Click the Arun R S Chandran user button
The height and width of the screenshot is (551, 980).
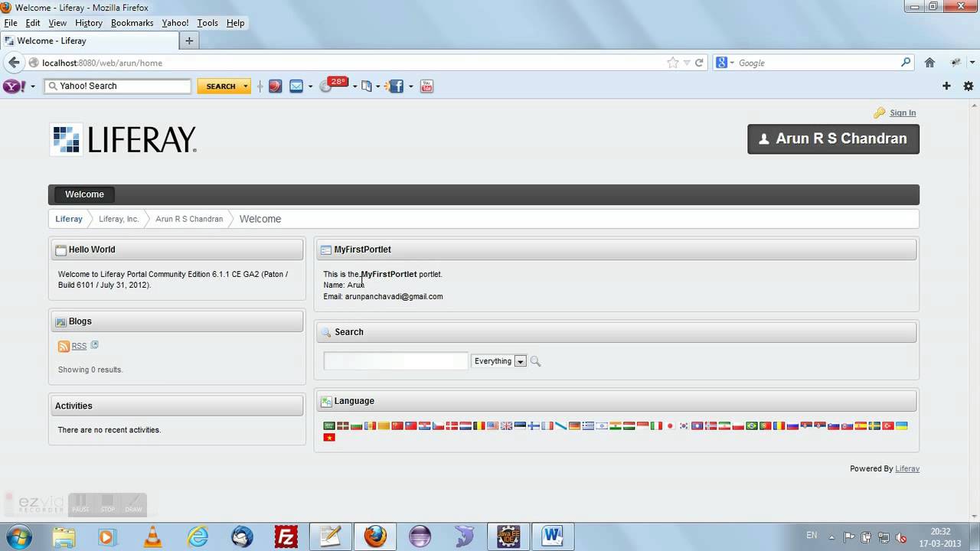click(833, 139)
